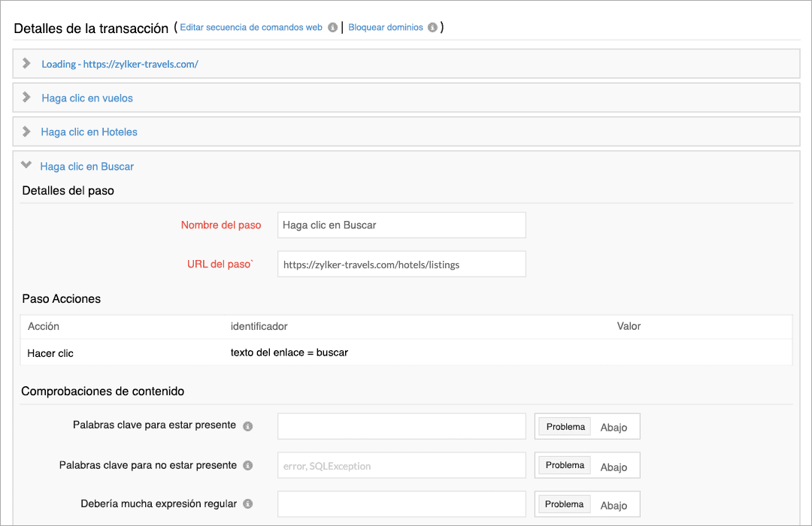This screenshot has height=526, width=812.
Task: Click info icon for Debería mucha expresión regular
Action: point(250,503)
